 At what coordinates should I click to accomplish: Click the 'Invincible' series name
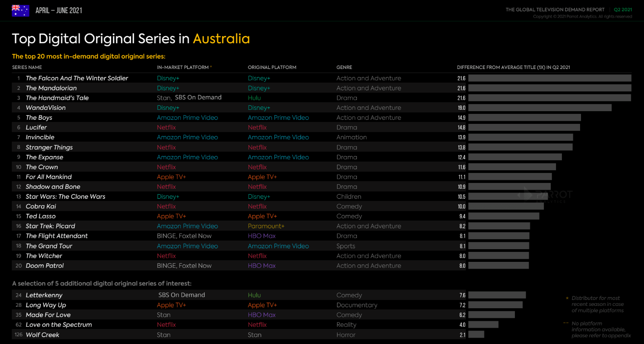point(40,137)
